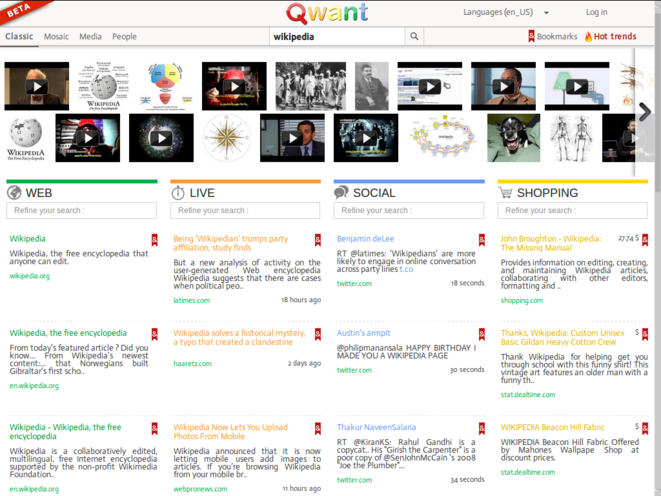Click the WEB globe icon
661x496 pixels.
click(x=14, y=193)
